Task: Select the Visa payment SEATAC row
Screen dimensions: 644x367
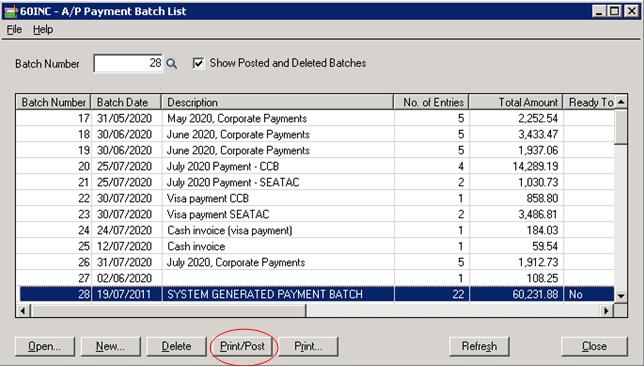Action: click(x=315, y=214)
